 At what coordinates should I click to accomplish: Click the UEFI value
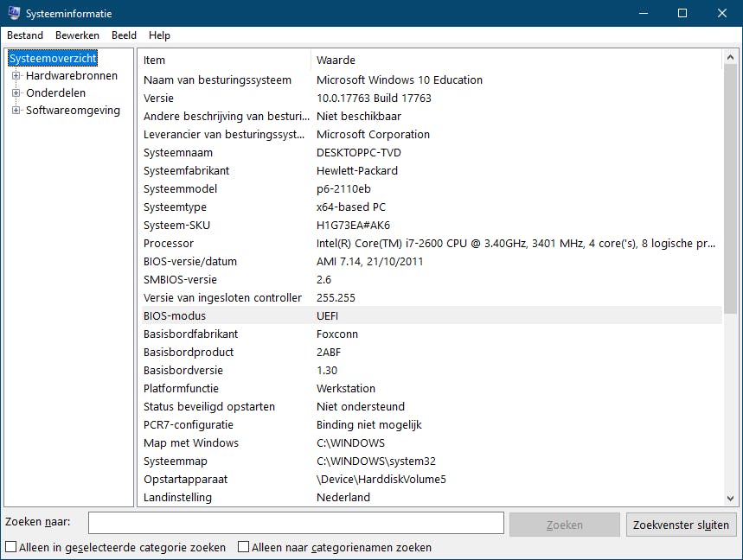(x=328, y=315)
